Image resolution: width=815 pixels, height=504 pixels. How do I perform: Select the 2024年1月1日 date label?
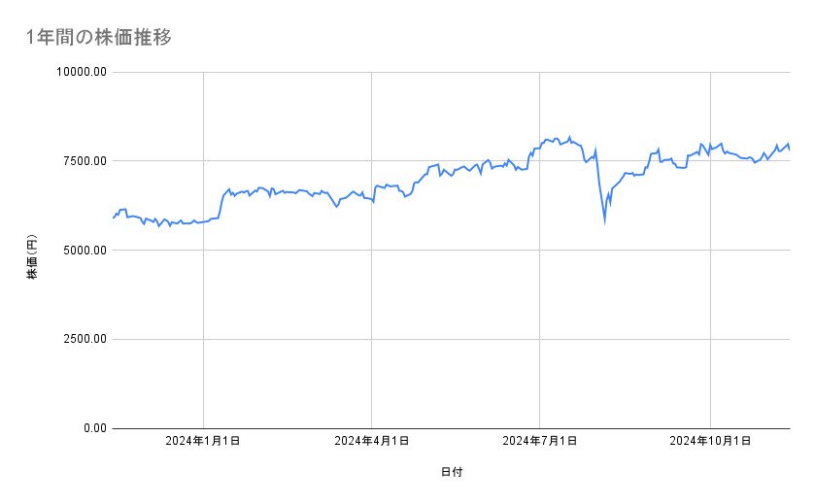(x=203, y=442)
